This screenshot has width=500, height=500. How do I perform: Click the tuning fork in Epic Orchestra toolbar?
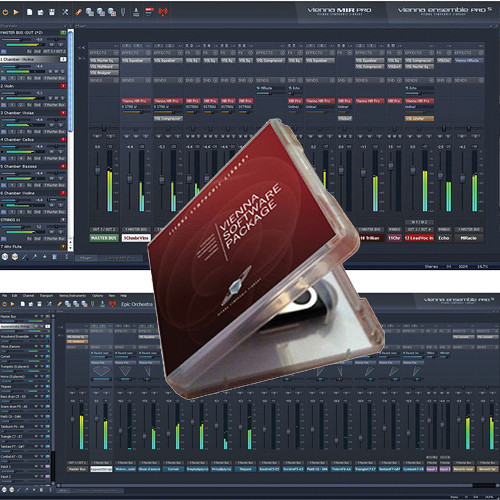point(93,304)
